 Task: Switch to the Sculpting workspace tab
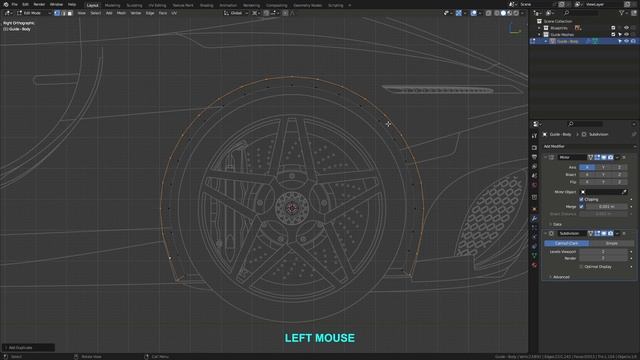134,5
